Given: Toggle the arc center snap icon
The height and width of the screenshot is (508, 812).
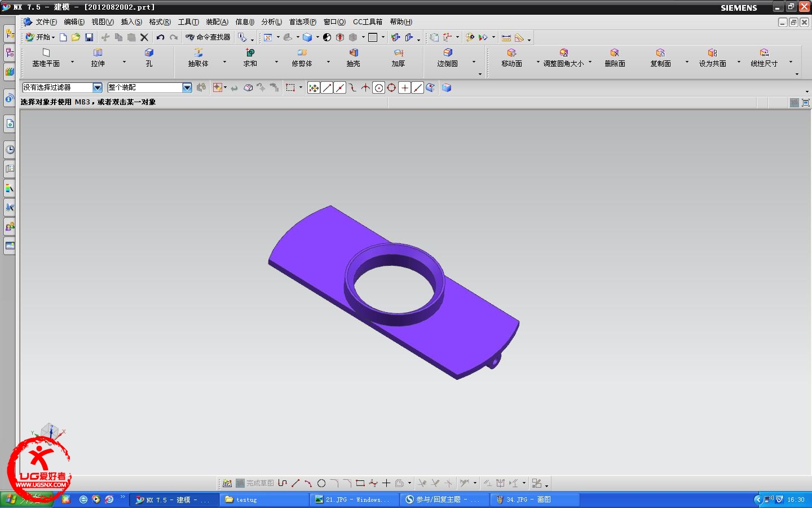Looking at the screenshot, I should coord(379,87).
